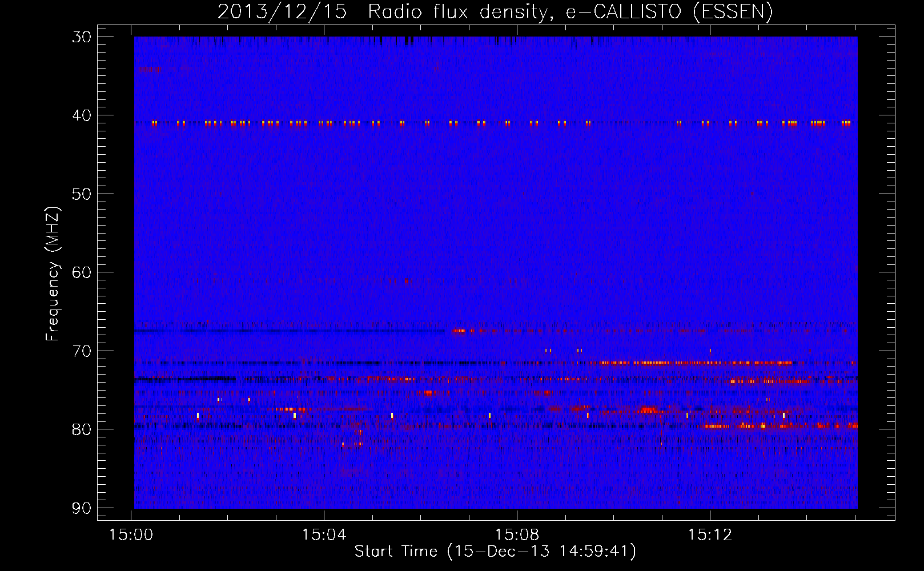Click the 15:08 time tick label
Image resolution: width=924 pixels, height=571 pixels.
(x=517, y=535)
